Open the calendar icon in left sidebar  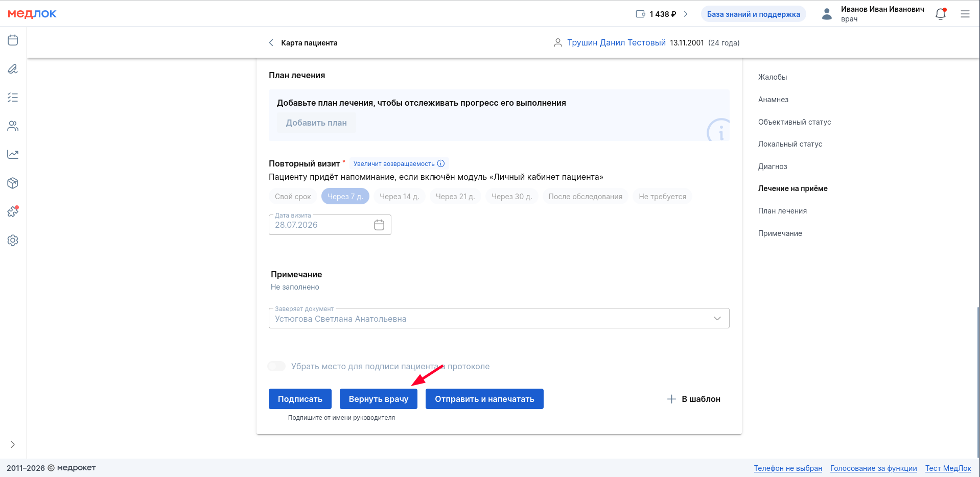pyautogui.click(x=13, y=40)
